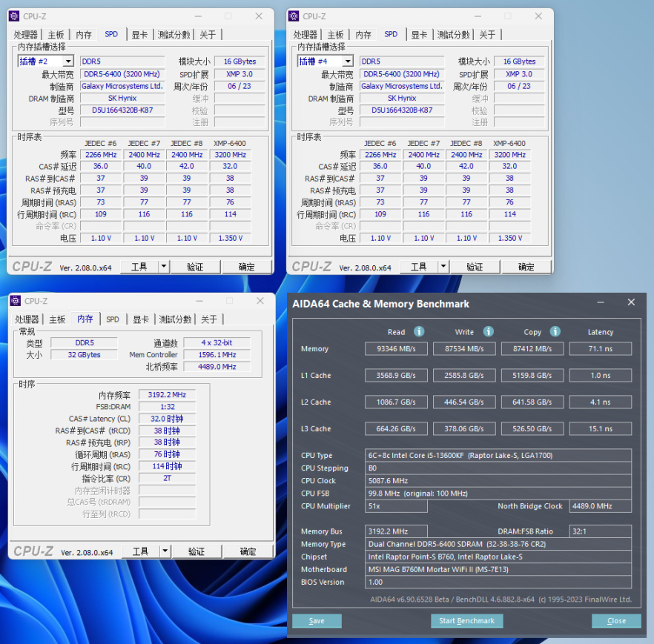This screenshot has height=644, width=654.
Task: Click Motherboard field MSI MAG B760M Mortar
Action: point(498,569)
